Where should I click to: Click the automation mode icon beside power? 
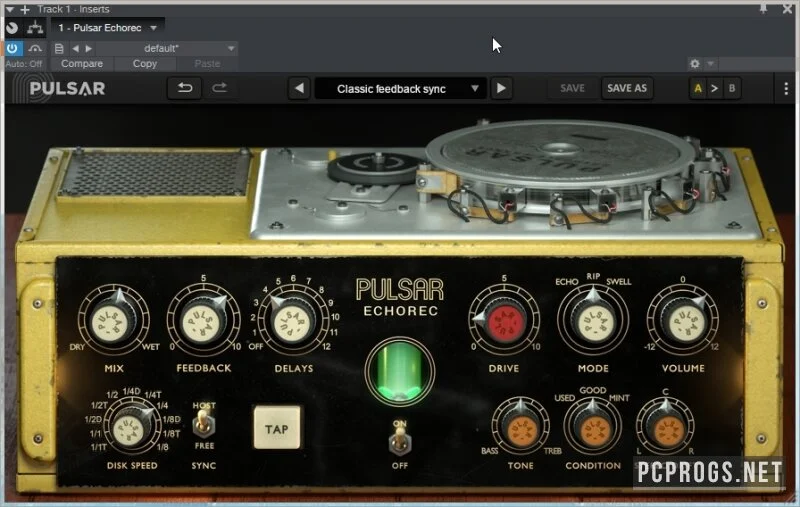[35, 48]
